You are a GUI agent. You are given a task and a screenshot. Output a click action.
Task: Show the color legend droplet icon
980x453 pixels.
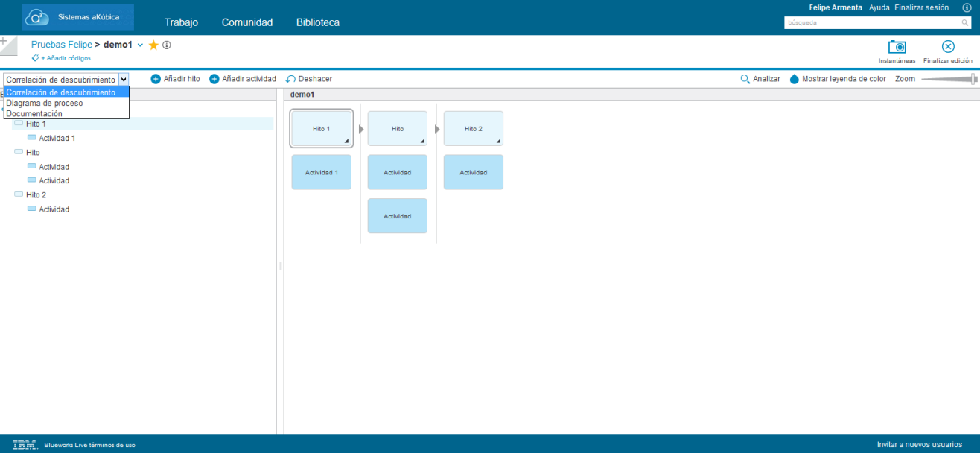tap(794, 79)
